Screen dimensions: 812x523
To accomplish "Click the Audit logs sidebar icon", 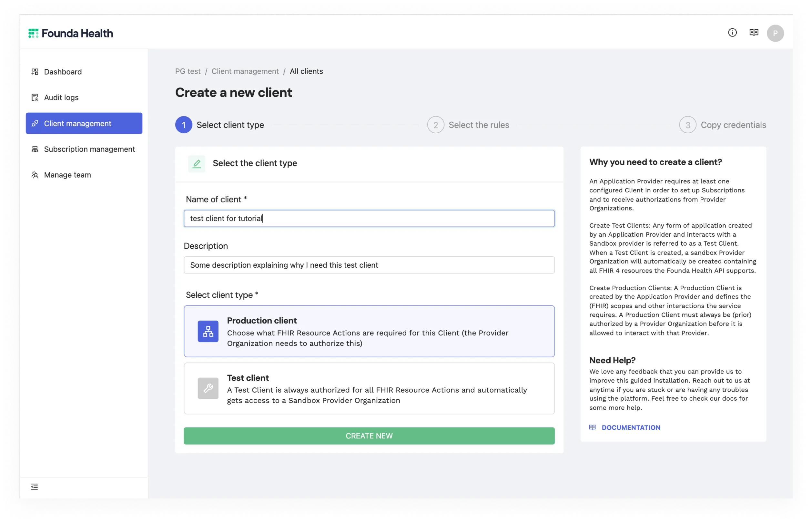I will pos(35,97).
